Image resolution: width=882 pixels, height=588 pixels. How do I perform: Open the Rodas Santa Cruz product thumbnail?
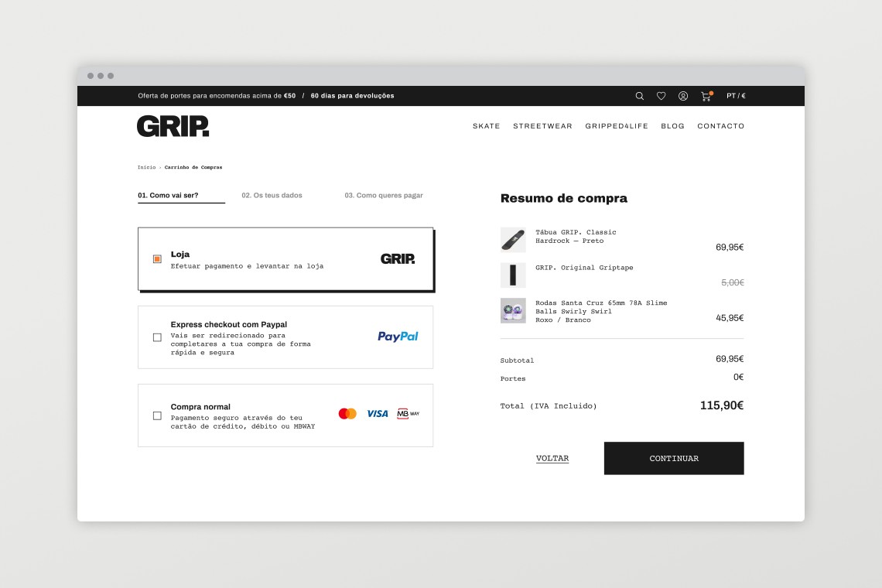pyautogui.click(x=513, y=310)
